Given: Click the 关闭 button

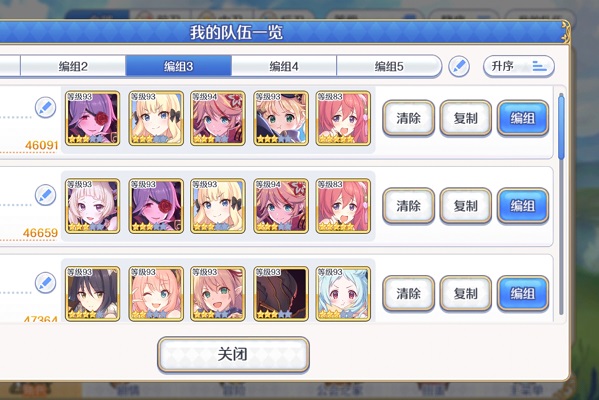Looking at the screenshot, I should coord(233,354).
